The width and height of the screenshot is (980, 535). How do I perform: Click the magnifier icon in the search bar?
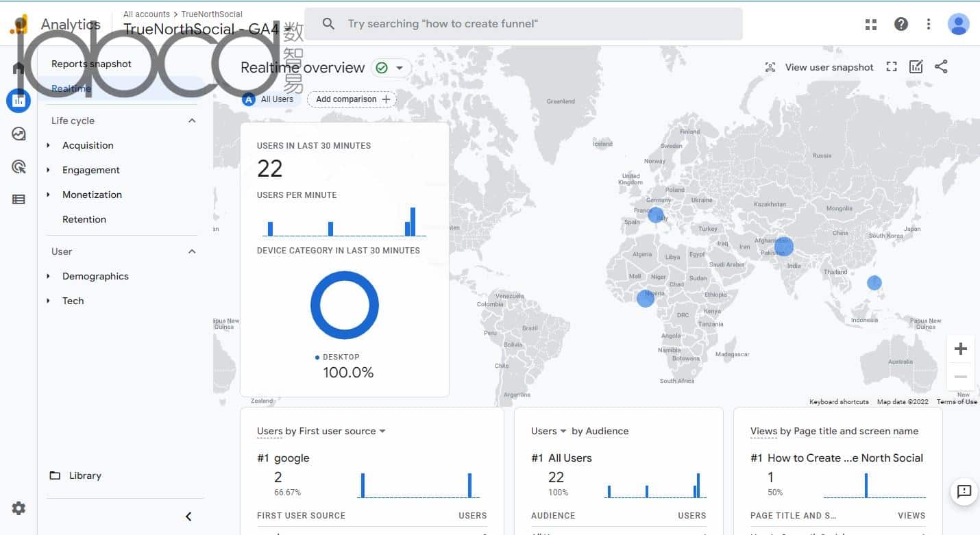click(328, 24)
